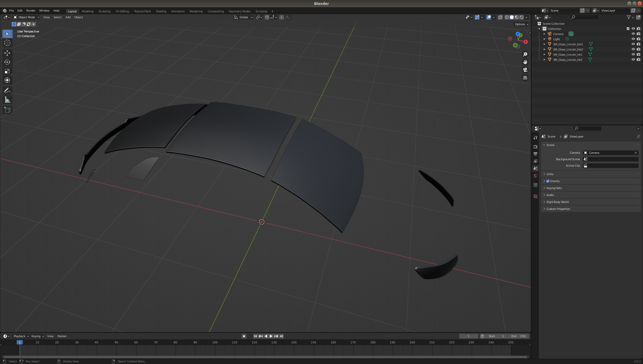Expand the Units panel

point(591,174)
